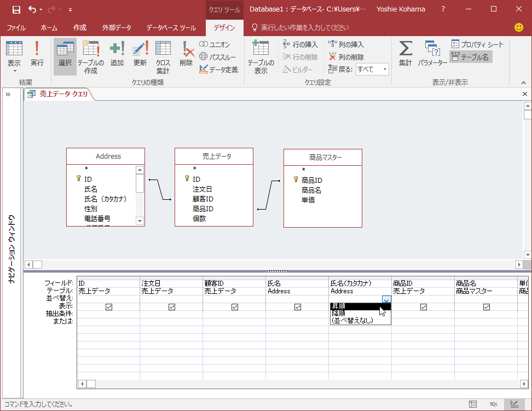Viewport: 532px width, 411px height.
Task: Switch to the 作成 tab
Action: pos(80,28)
